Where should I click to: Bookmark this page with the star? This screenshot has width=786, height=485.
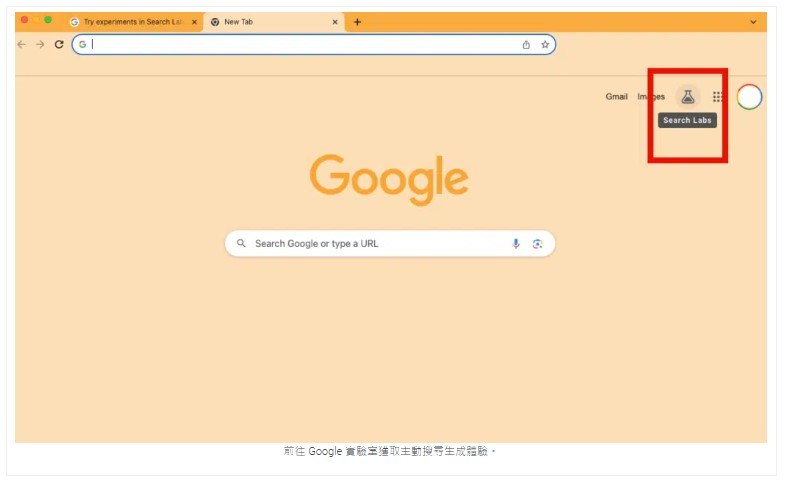(545, 45)
